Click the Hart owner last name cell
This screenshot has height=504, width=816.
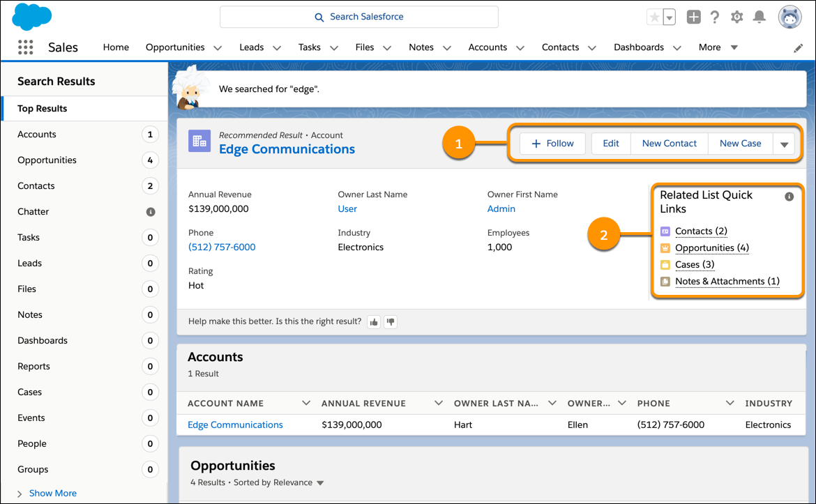point(462,425)
